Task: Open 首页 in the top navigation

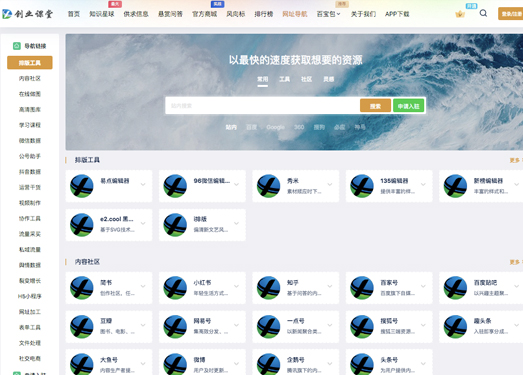Action: 74,14
